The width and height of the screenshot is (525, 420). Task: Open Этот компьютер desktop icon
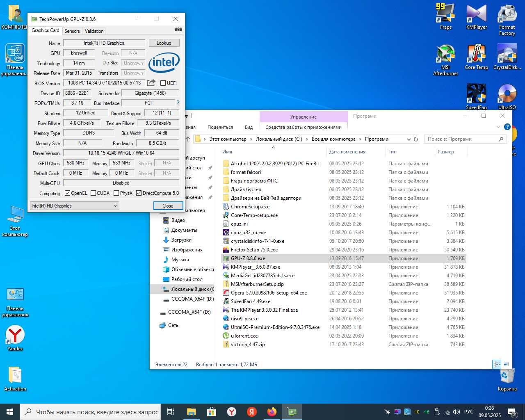15,221
